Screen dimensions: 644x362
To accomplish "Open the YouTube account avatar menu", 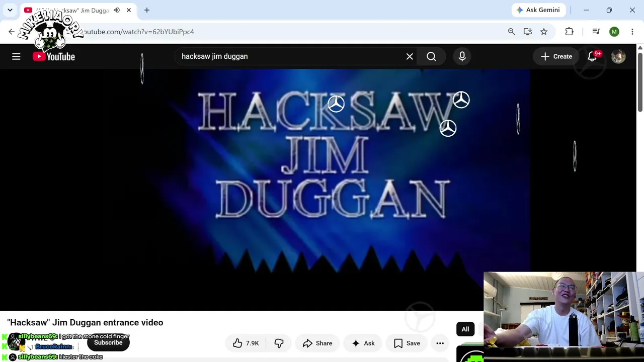I will pos(618,56).
